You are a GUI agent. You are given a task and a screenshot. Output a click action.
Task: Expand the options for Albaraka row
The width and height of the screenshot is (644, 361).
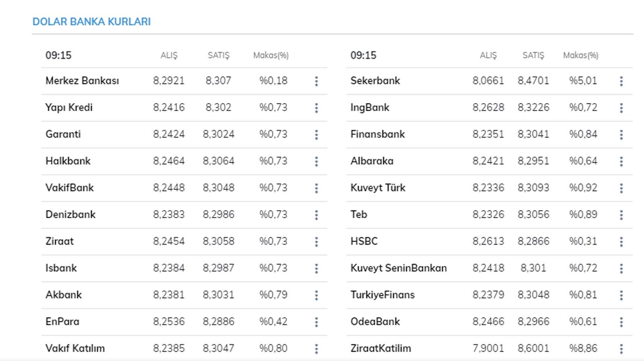tap(621, 161)
